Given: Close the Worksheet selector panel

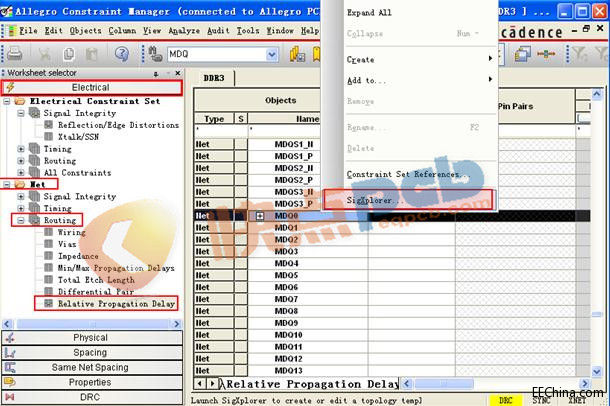Looking at the screenshot, I should (178, 73).
